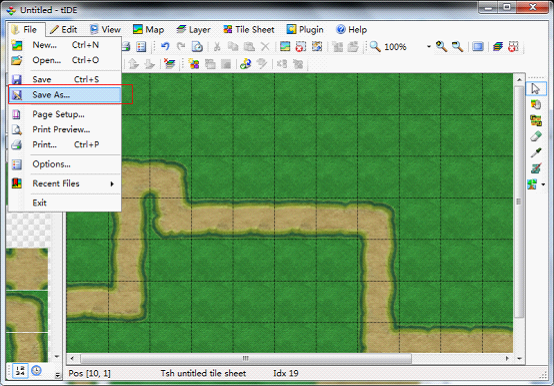Click the zoom in magnifier icon
This screenshot has width=554, height=386.
pyautogui.click(x=441, y=47)
